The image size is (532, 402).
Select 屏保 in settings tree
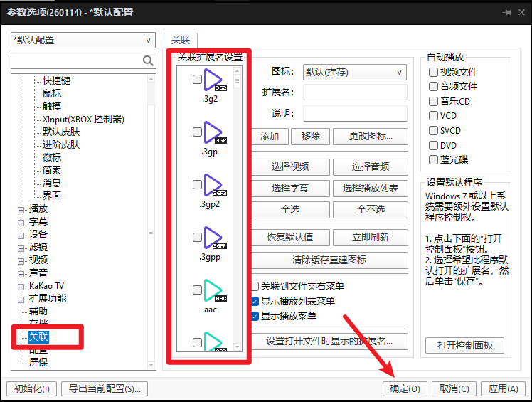(38, 362)
